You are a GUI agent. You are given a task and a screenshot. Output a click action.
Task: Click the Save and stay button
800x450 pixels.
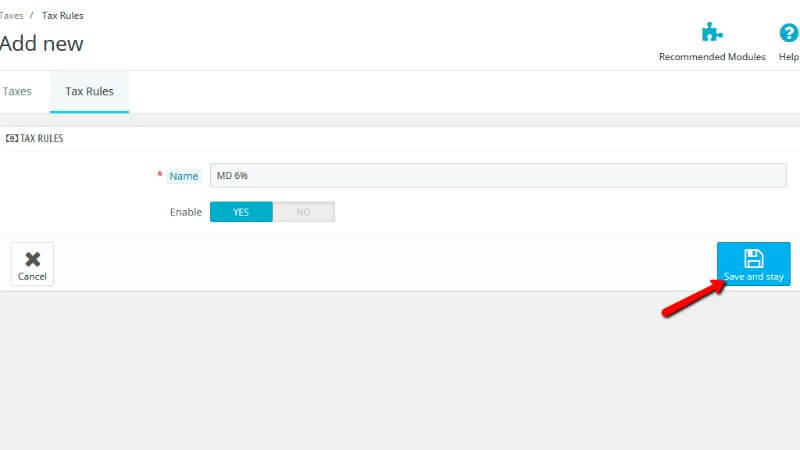pos(754,264)
